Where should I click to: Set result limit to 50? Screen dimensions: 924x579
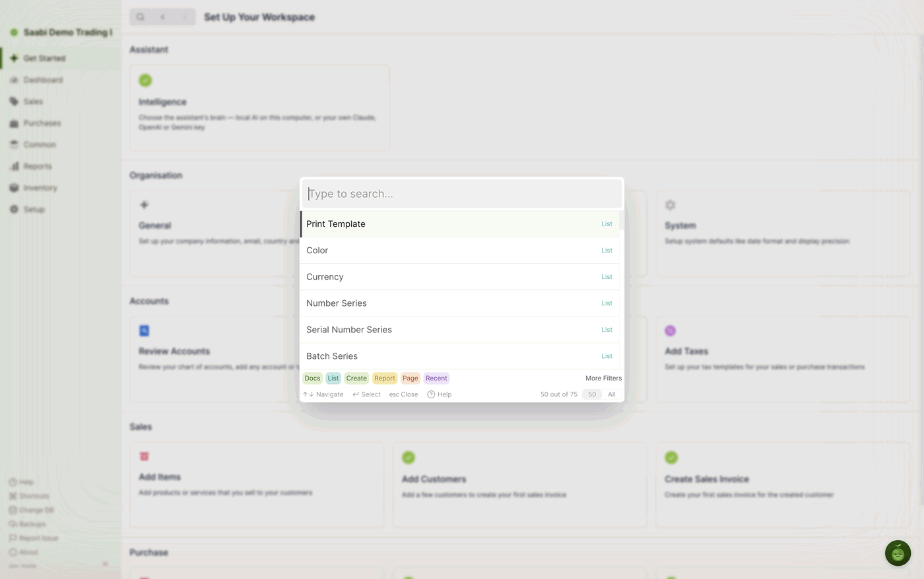pos(592,394)
